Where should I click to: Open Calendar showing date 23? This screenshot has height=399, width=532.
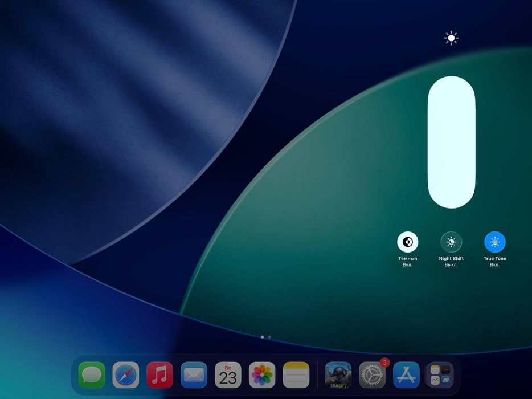(x=228, y=375)
